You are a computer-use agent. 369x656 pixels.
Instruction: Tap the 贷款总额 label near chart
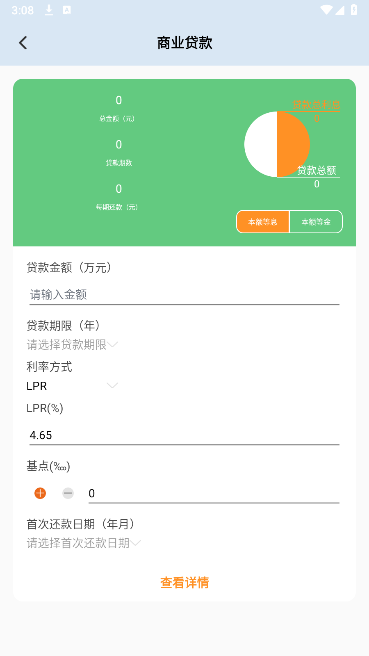coord(317,170)
